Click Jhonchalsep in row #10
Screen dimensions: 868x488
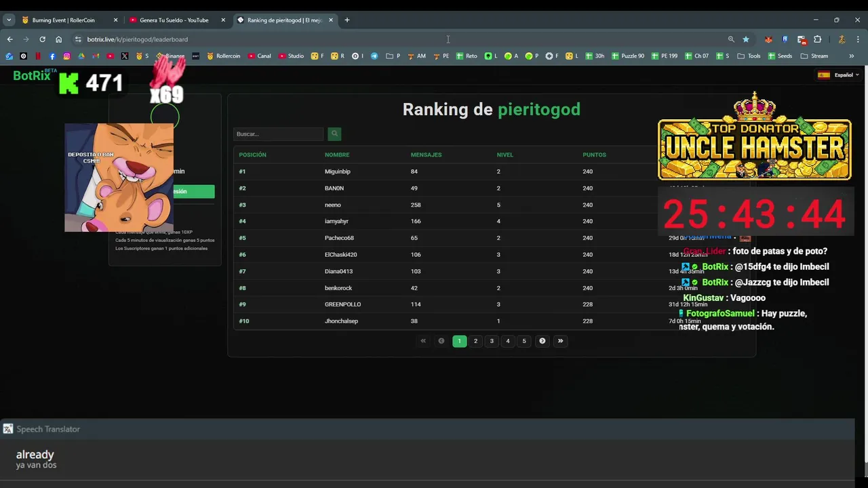(x=341, y=321)
